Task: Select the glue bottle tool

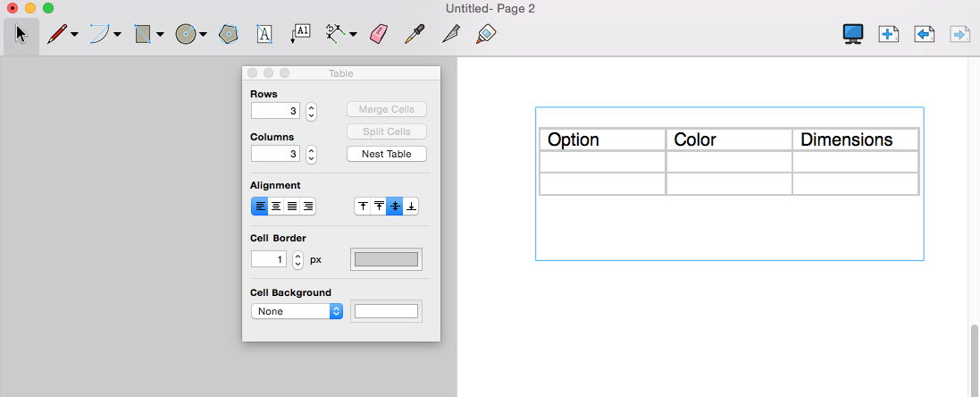Action: [486, 34]
